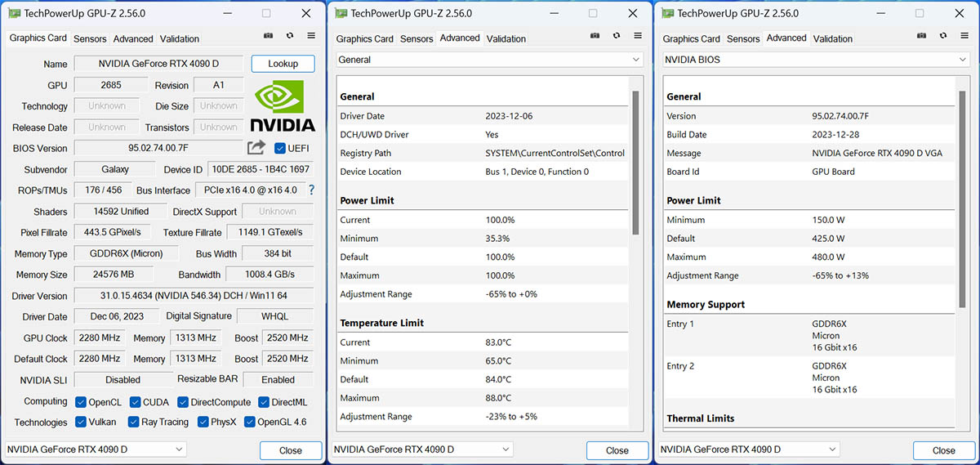The width and height of the screenshot is (980, 465).
Task: Click the Driver Version field
Action: 194,295
